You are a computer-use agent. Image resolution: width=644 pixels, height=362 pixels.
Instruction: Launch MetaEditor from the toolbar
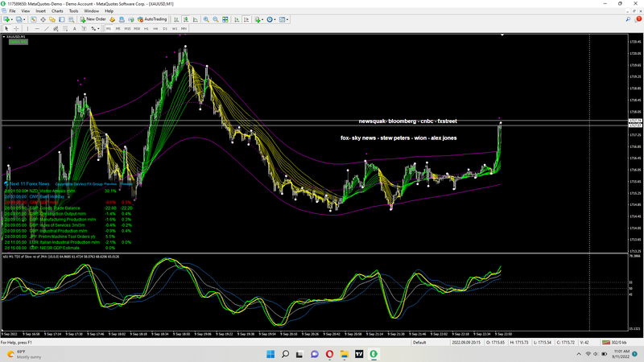pyautogui.click(x=112, y=19)
